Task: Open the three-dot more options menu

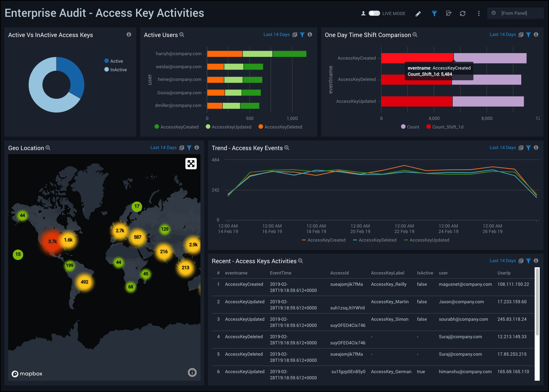Action: [x=479, y=14]
